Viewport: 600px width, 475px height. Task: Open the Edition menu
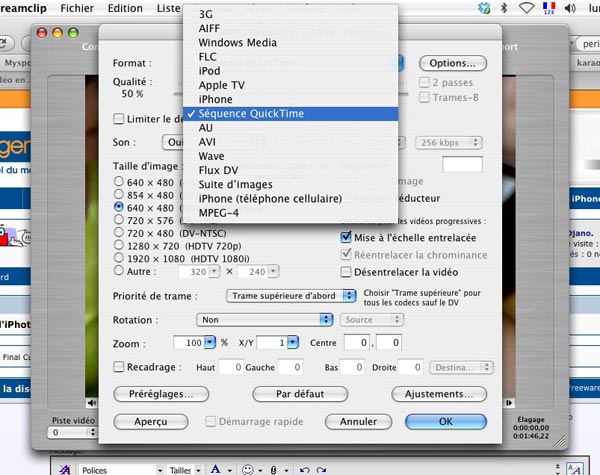pos(125,8)
